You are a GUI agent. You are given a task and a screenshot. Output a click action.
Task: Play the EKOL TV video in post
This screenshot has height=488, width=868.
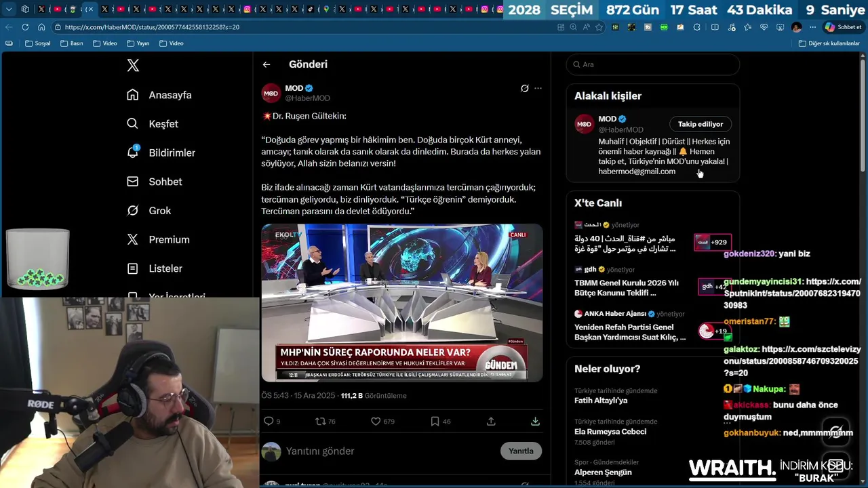coord(402,303)
